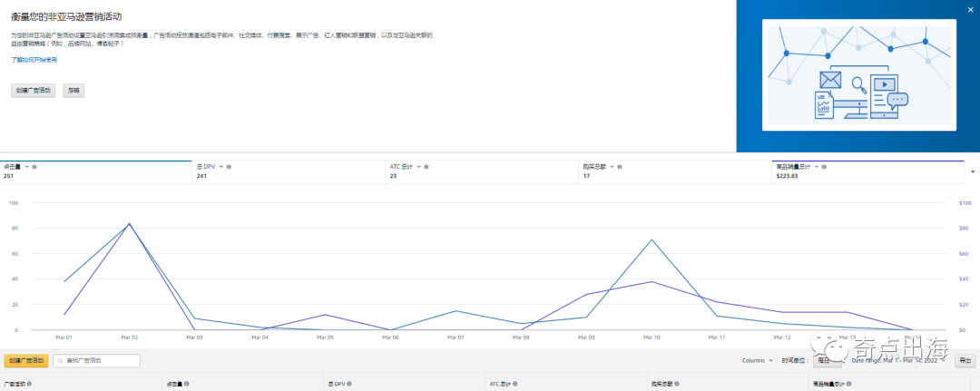
Task: Click the info icon by ATC 总计 card
Action: [426, 167]
